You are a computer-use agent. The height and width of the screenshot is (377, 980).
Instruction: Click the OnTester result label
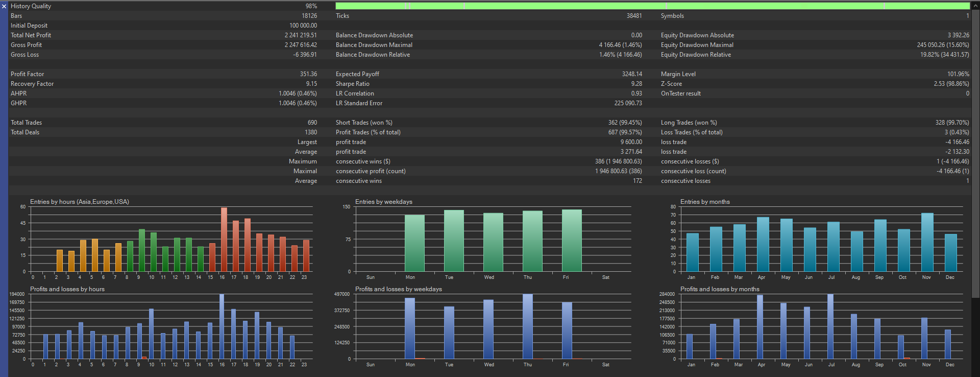pyautogui.click(x=681, y=93)
